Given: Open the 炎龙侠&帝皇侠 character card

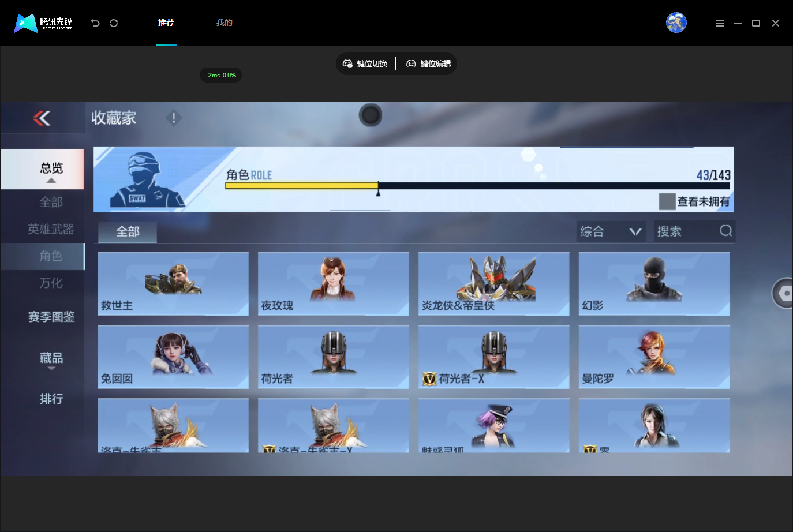Looking at the screenshot, I should tap(494, 284).
